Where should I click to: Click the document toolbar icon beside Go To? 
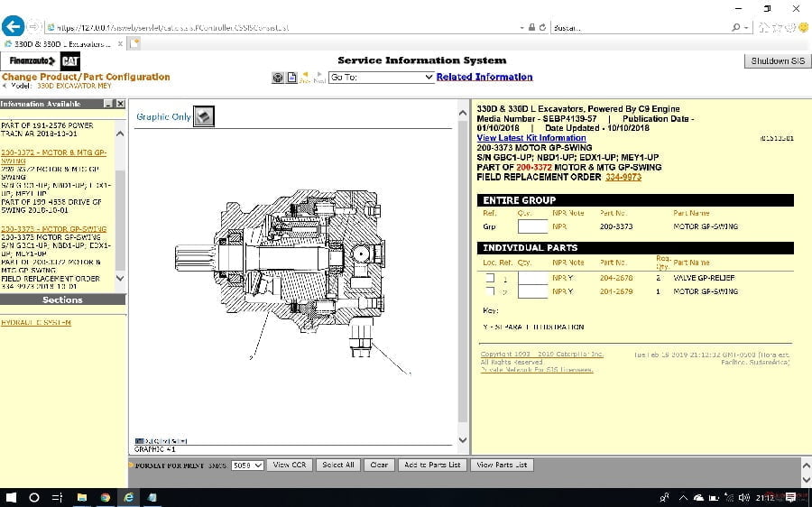pos(291,78)
